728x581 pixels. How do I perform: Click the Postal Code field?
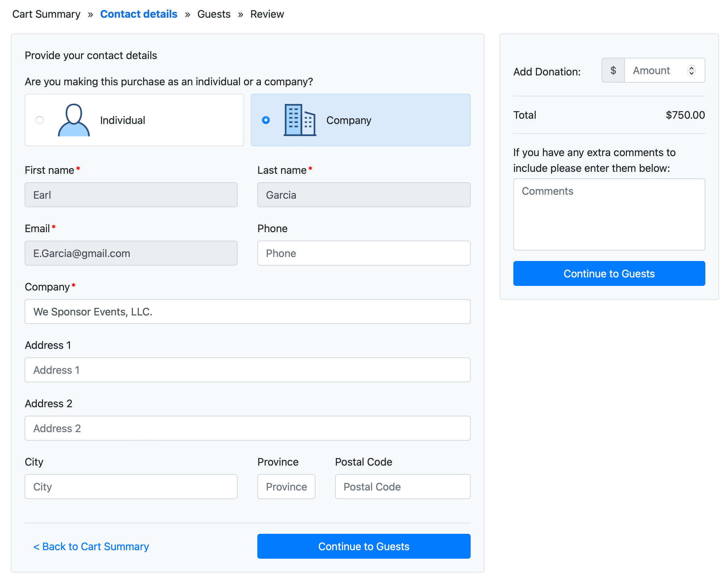[402, 487]
